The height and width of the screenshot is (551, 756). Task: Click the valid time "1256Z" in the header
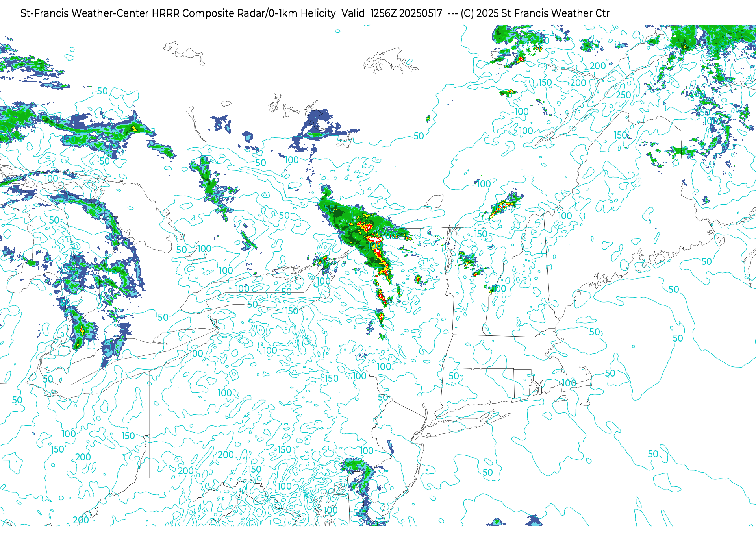coord(384,13)
